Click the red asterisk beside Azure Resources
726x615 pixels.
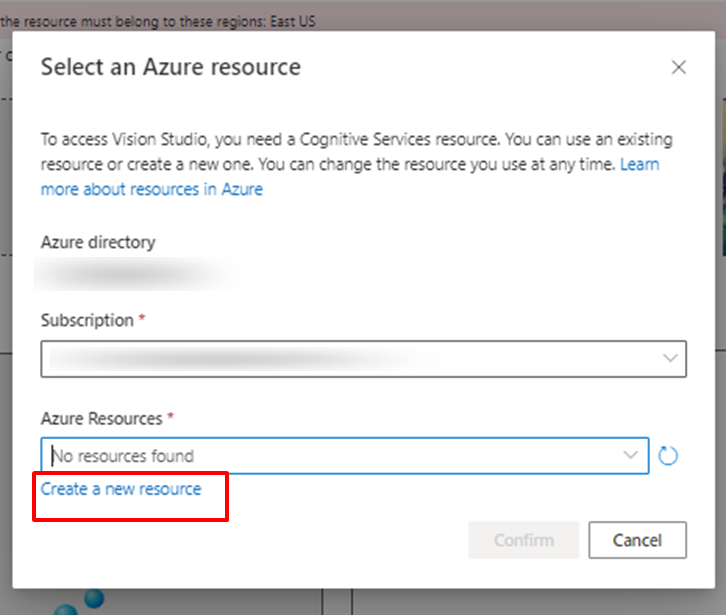pos(170,416)
